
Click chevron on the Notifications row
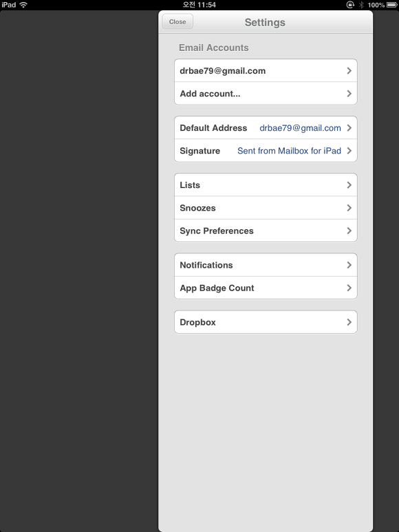[x=349, y=265]
